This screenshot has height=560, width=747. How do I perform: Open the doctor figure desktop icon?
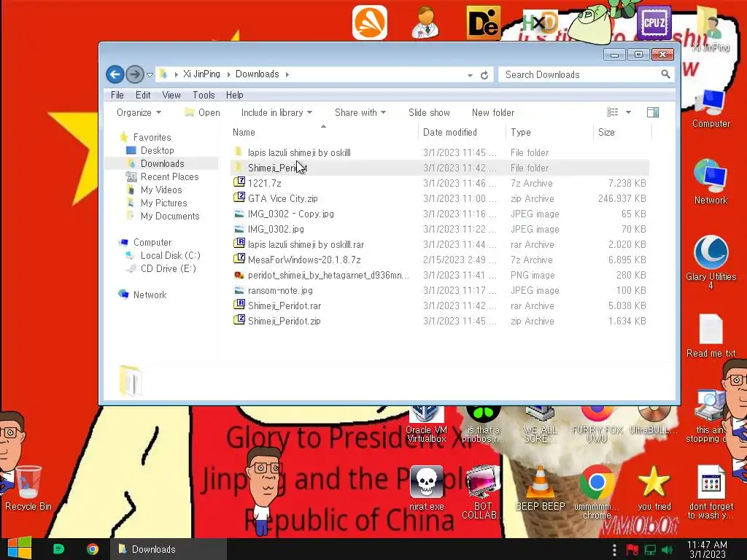coord(425,23)
